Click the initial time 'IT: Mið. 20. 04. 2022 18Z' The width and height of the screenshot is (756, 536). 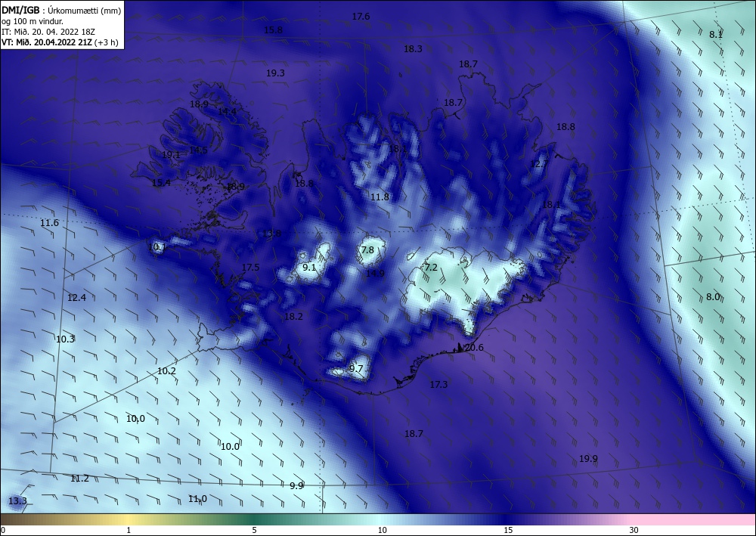(48, 32)
